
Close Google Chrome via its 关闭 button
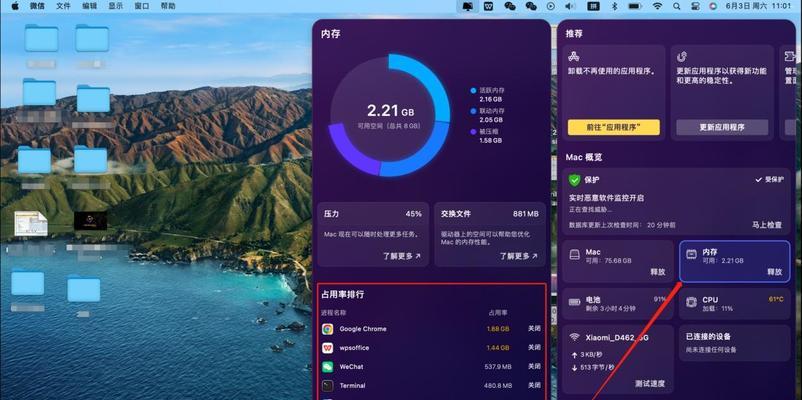534,329
